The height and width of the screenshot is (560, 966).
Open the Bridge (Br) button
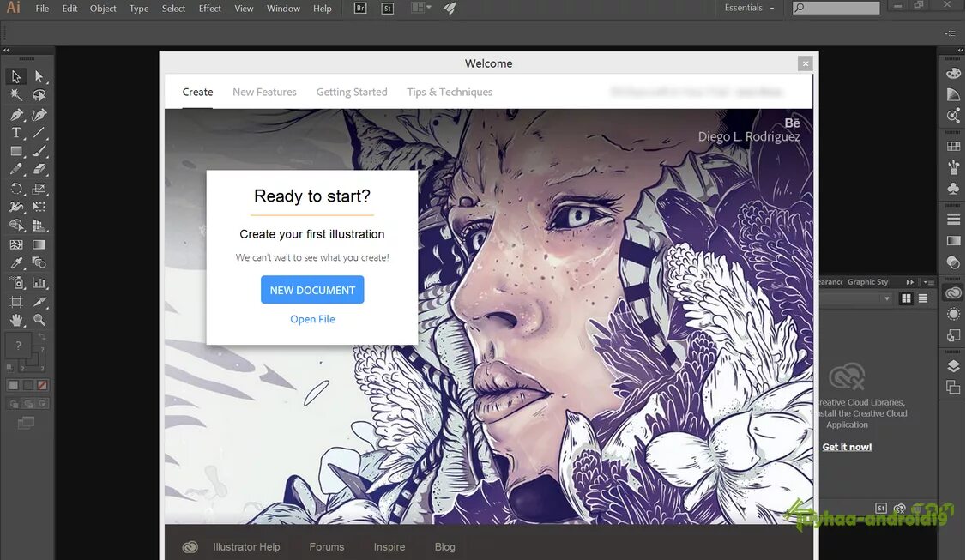[x=360, y=8]
